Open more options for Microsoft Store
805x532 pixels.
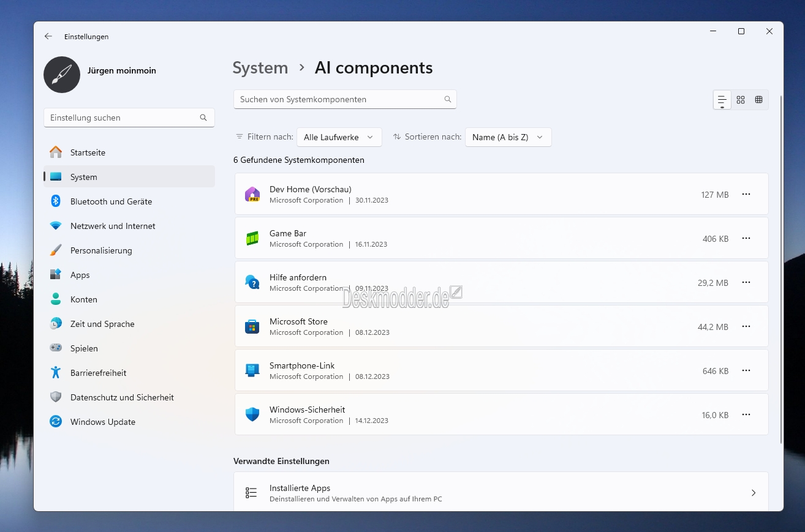pyautogui.click(x=746, y=326)
